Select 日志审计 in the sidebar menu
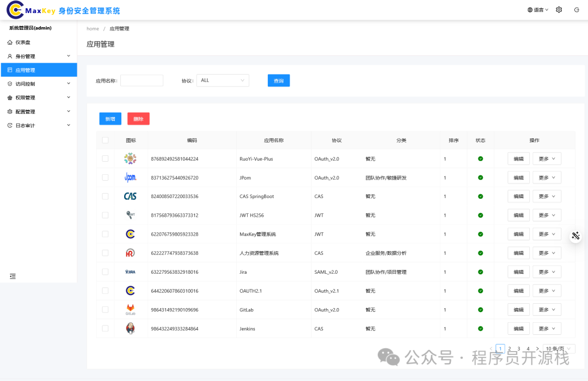 click(33, 125)
